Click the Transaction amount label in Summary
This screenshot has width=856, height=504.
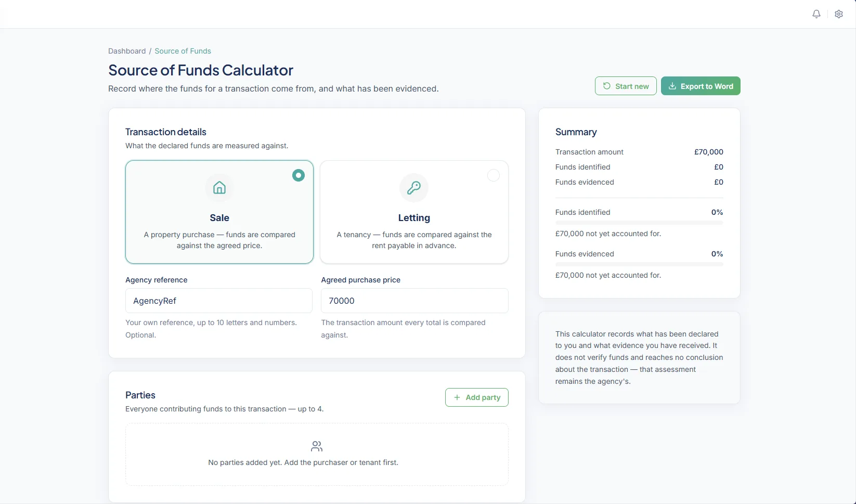[589, 152]
